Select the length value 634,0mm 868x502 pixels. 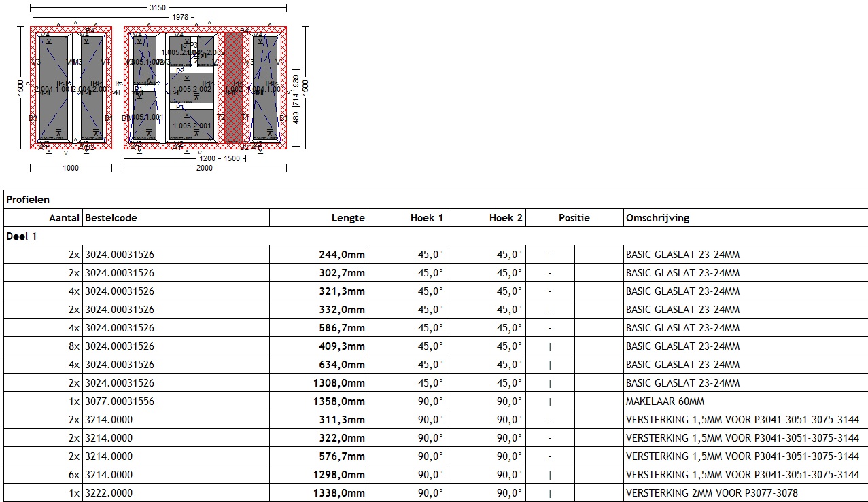[342, 365]
